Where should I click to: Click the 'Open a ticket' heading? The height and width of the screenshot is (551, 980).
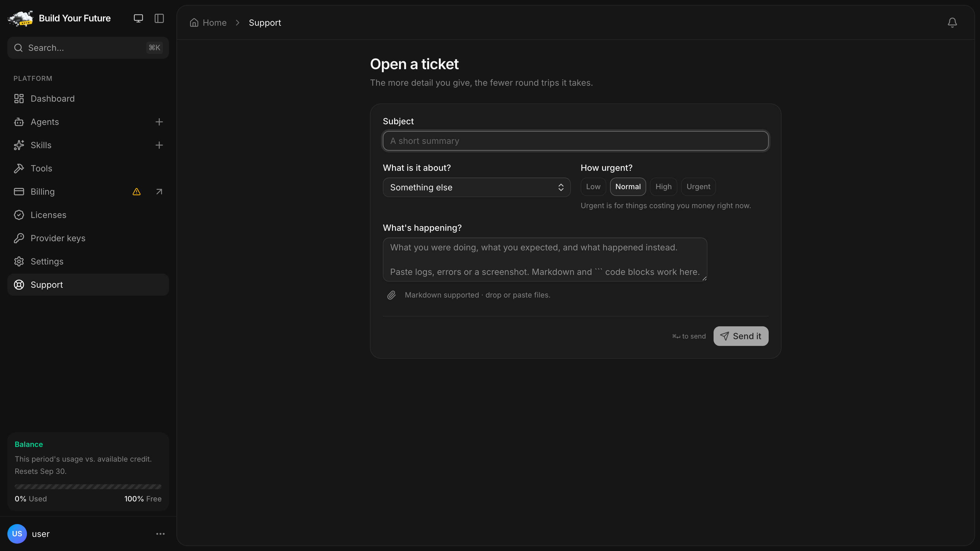click(x=414, y=64)
